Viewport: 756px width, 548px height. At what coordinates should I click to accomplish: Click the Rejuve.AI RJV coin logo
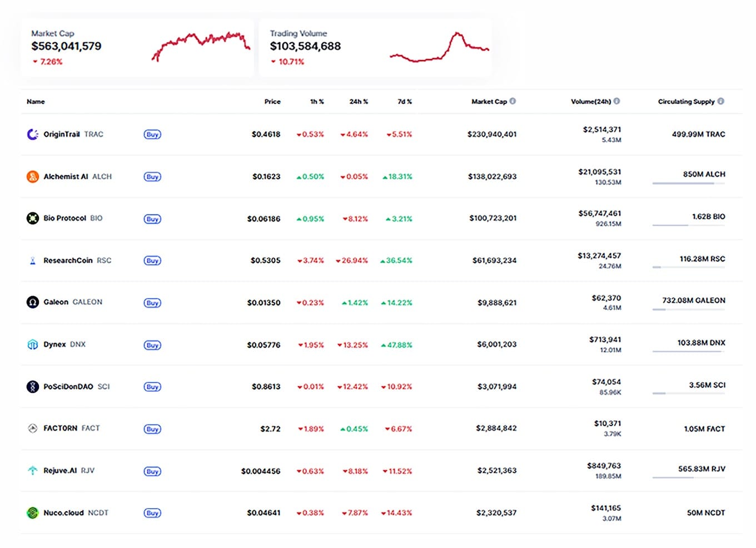click(32, 471)
